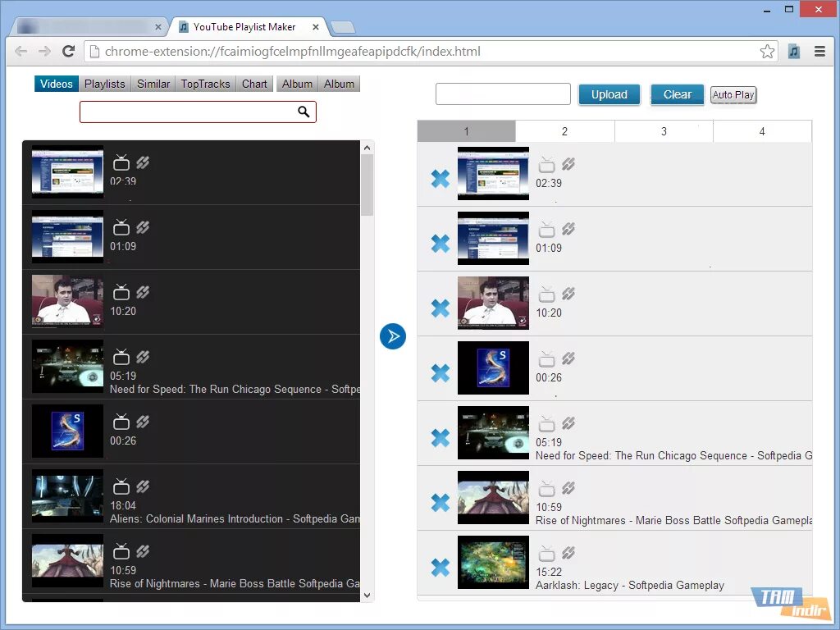Select playlist tab 2

tap(564, 131)
